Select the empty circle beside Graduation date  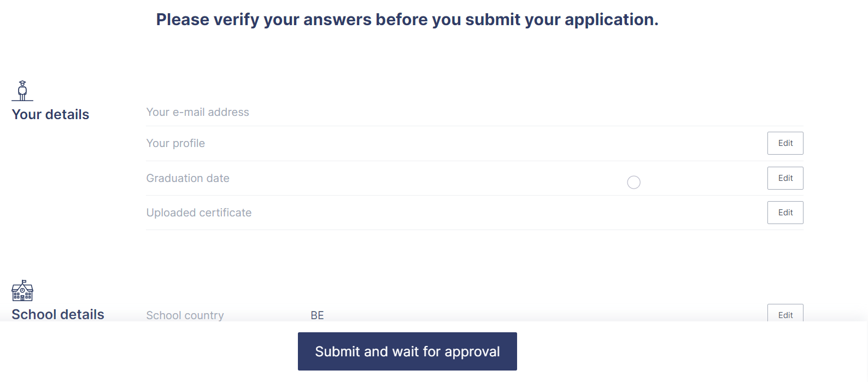point(634,182)
